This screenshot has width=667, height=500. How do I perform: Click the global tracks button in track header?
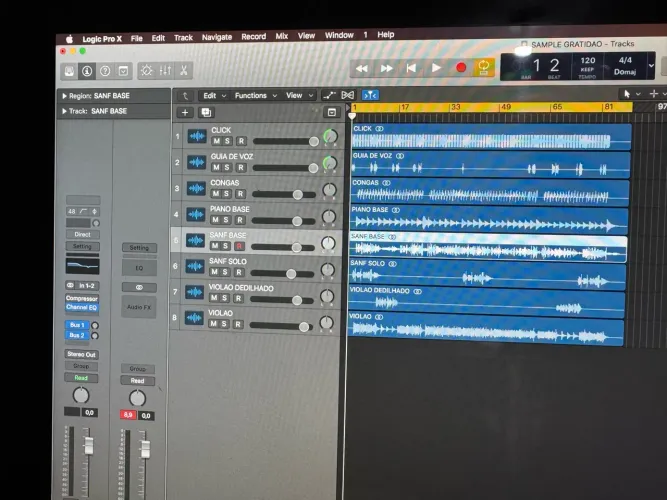tap(332, 112)
